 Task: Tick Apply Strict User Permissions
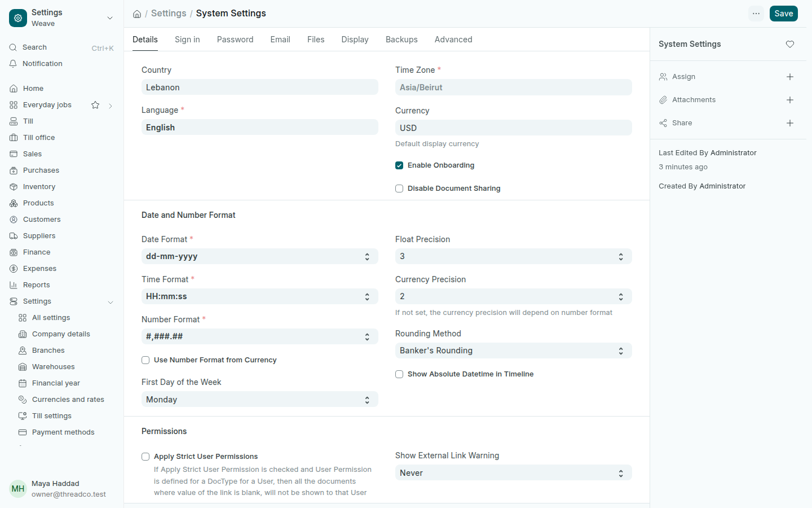(x=145, y=457)
